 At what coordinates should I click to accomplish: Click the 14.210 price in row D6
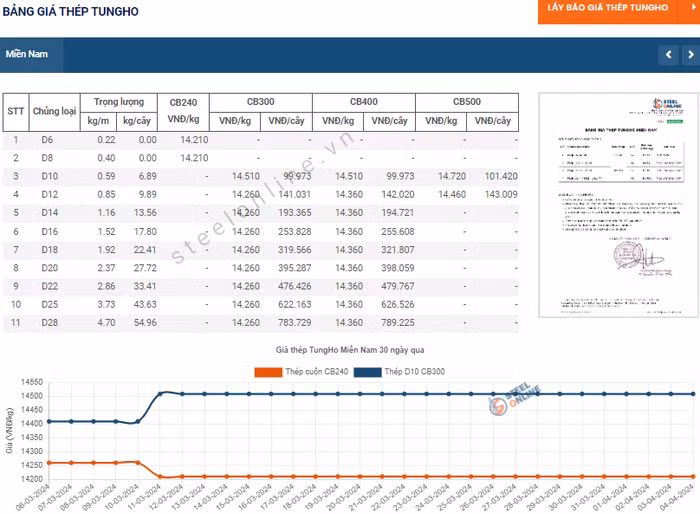tap(194, 140)
